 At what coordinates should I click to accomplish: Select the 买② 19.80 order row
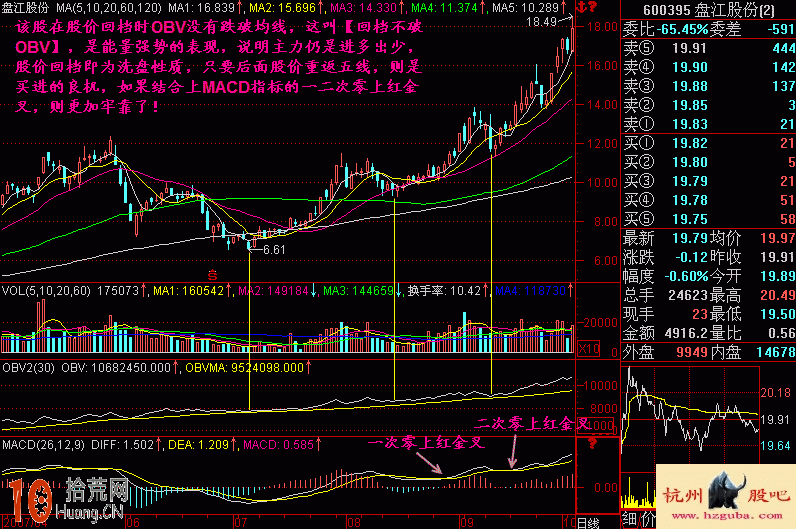pyautogui.click(x=709, y=162)
